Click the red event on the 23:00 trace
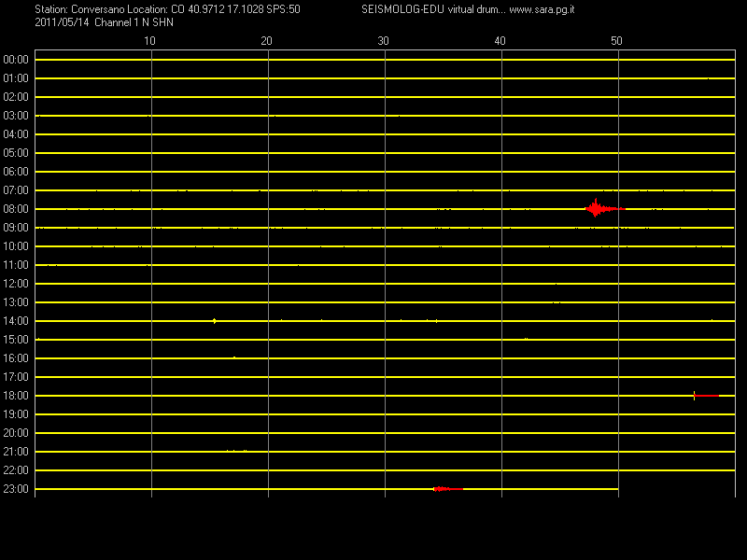This screenshot has height=560, width=747. tap(448, 488)
